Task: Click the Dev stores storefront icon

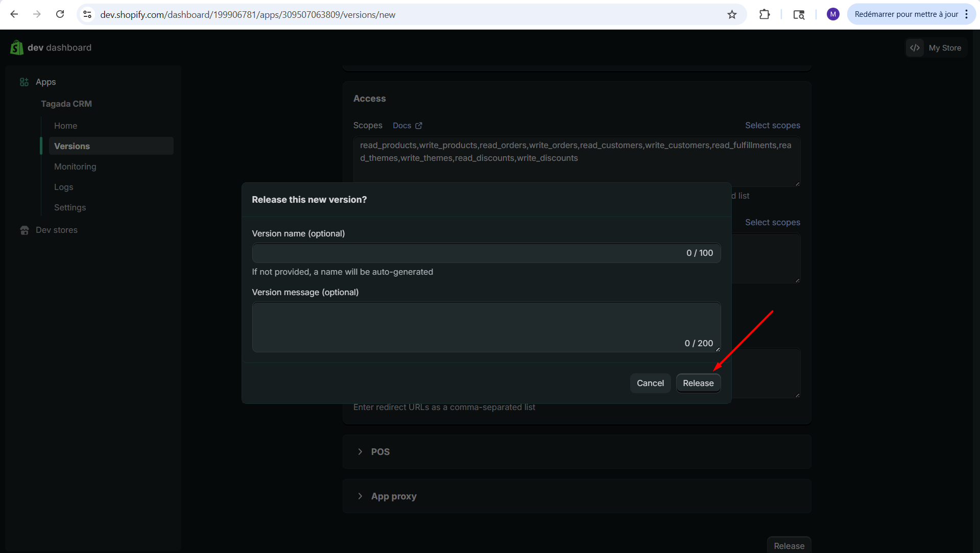Action: pos(24,230)
